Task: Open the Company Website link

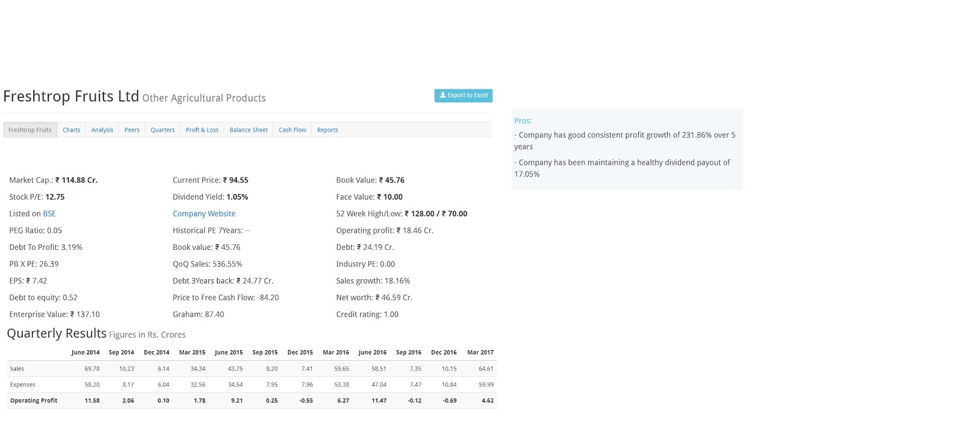Action: (204, 214)
